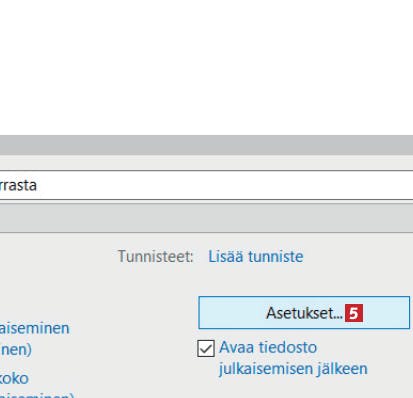Click the red number 5 badge
Viewport: 413px width, 398px height.
point(354,313)
